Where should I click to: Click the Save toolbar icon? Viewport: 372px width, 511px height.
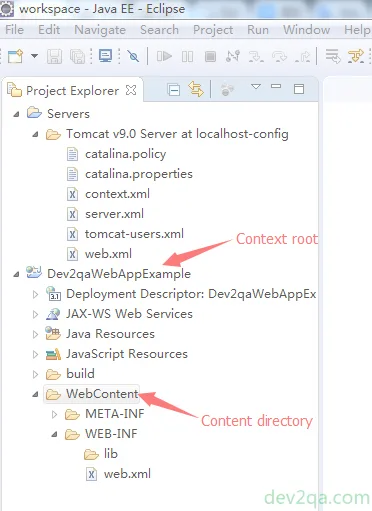[x=54, y=56]
